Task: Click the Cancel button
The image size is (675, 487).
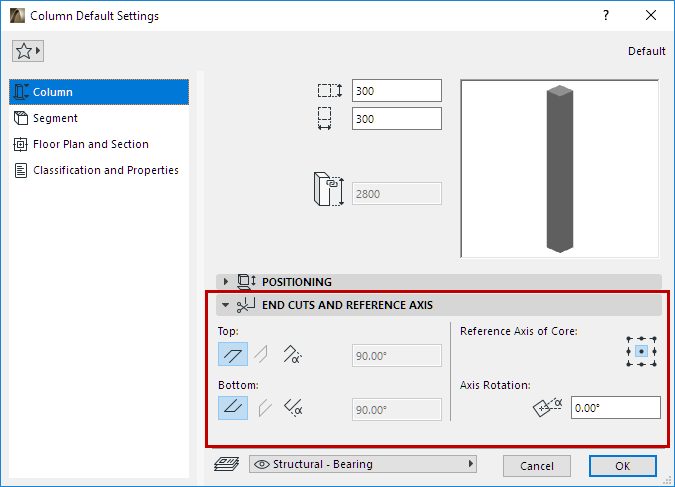Action: pos(537,466)
